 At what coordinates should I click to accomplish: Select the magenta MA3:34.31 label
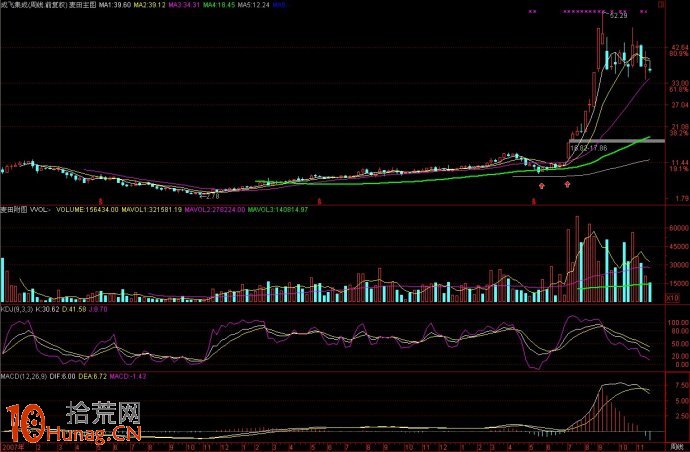click(x=184, y=5)
